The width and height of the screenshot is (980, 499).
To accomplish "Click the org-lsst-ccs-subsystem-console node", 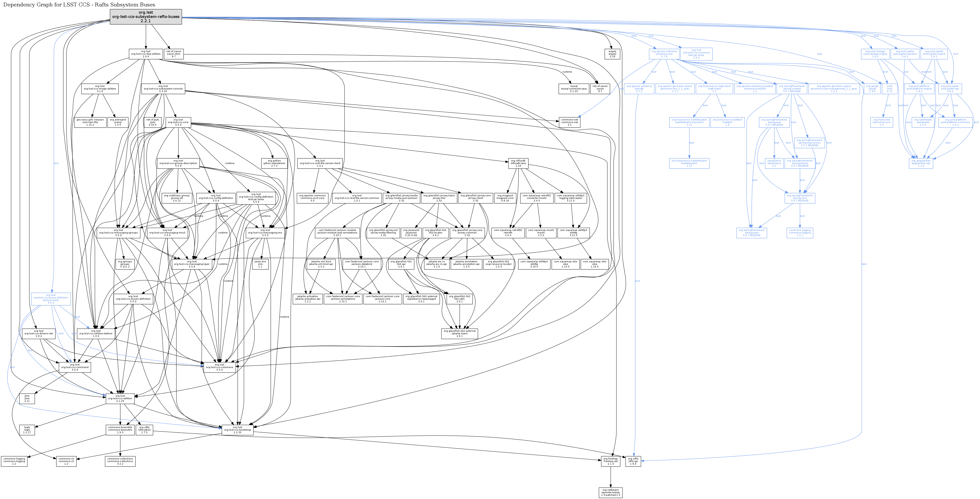I will coord(163,89).
